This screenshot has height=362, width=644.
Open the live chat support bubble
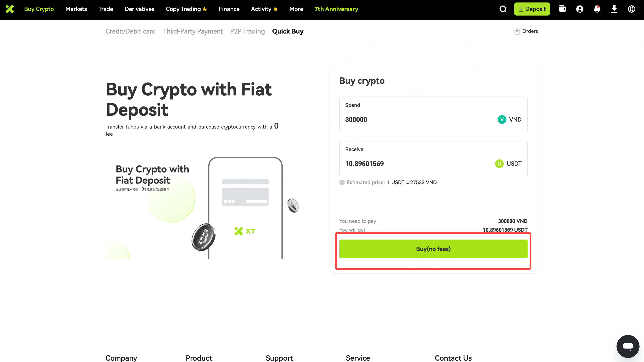tap(628, 346)
